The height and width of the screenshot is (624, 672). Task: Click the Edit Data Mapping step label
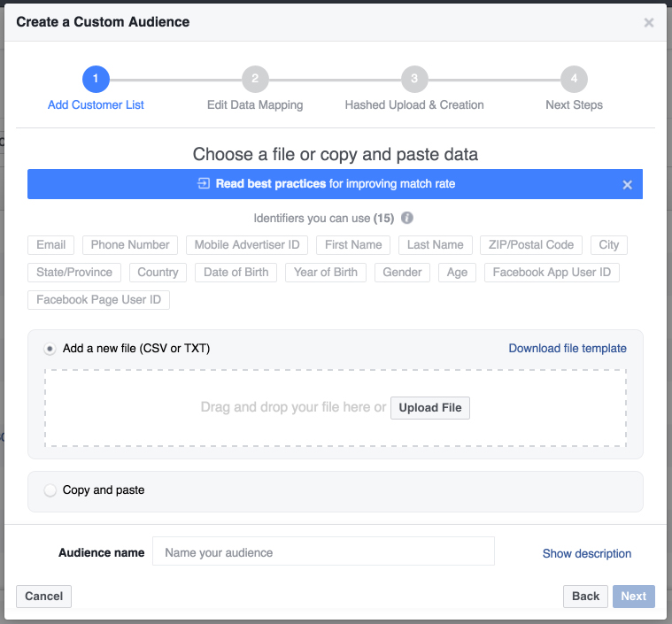coord(255,105)
